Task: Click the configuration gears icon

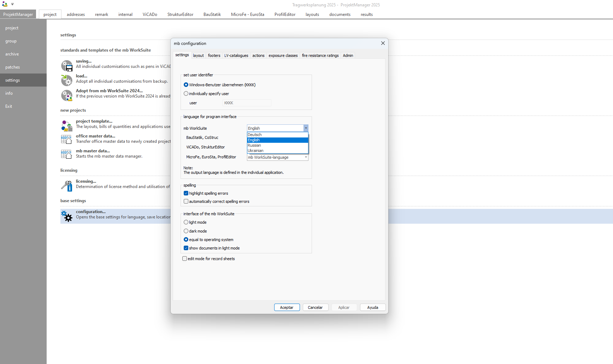Action: [x=67, y=216]
